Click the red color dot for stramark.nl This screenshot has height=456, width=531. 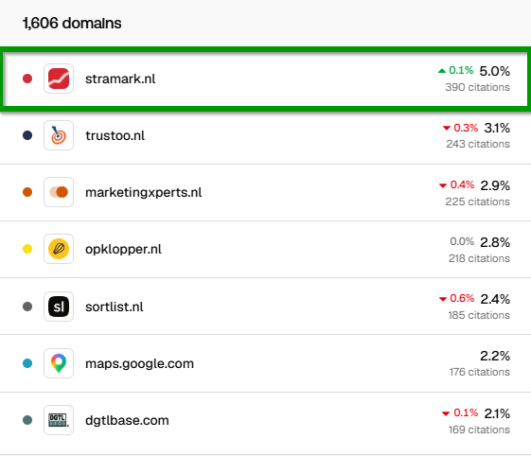click(27, 79)
